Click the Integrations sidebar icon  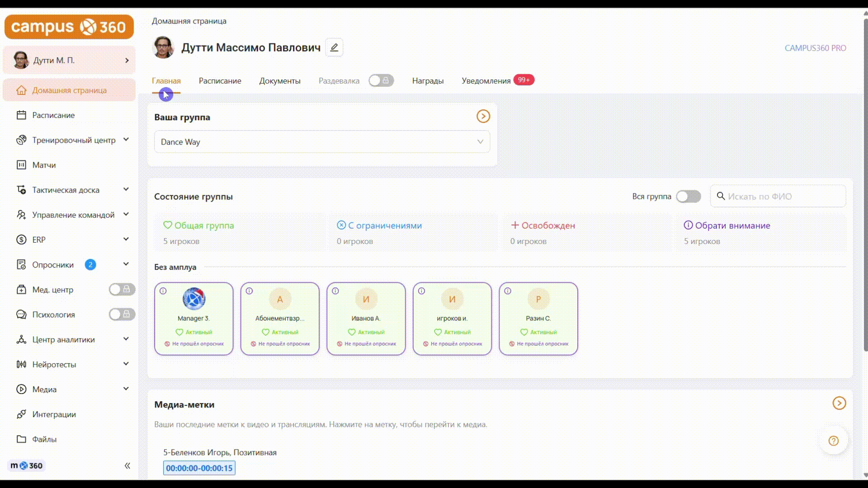(21, 414)
